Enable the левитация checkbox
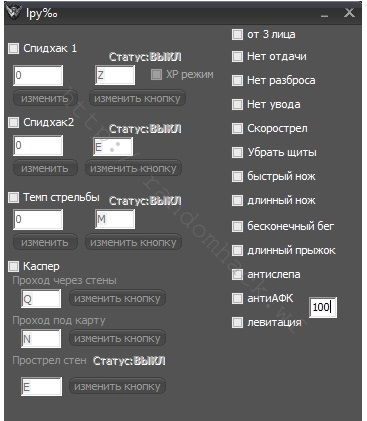367x421 pixels. tap(237, 322)
